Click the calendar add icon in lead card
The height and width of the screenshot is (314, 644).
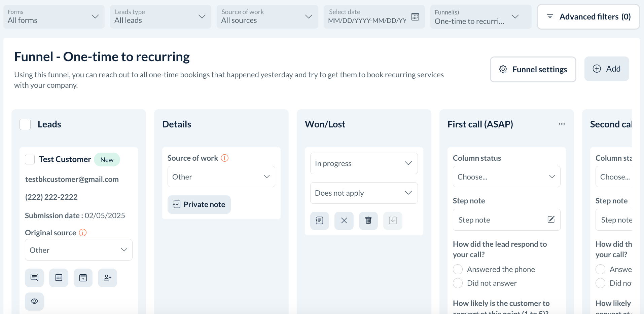coord(83,278)
